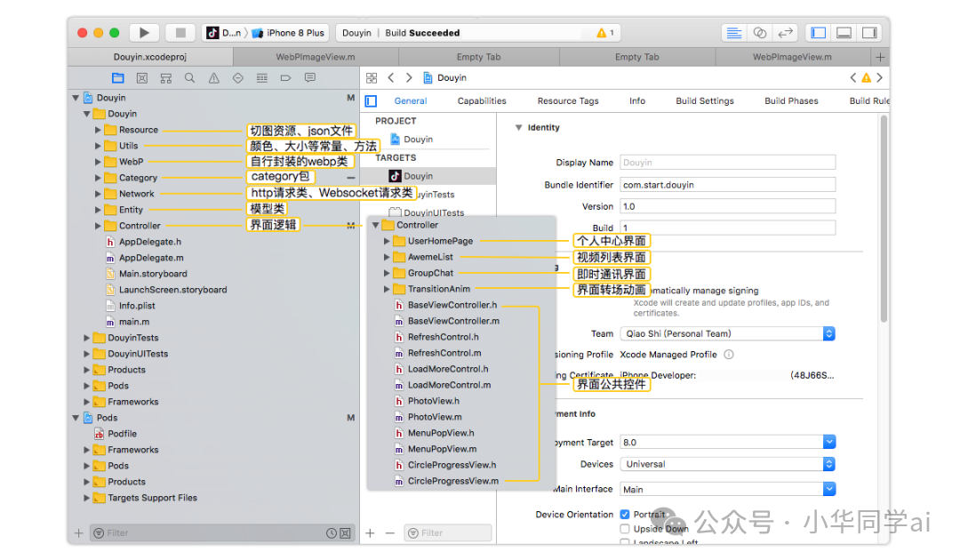Open the Team dropdown
The image size is (960, 560).
pyautogui.click(x=726, y=333)
